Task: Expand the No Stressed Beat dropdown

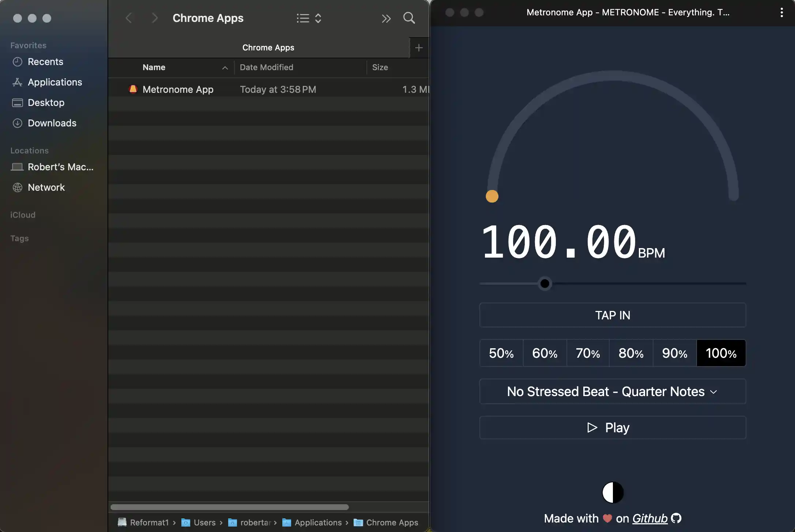Action: 613,391
